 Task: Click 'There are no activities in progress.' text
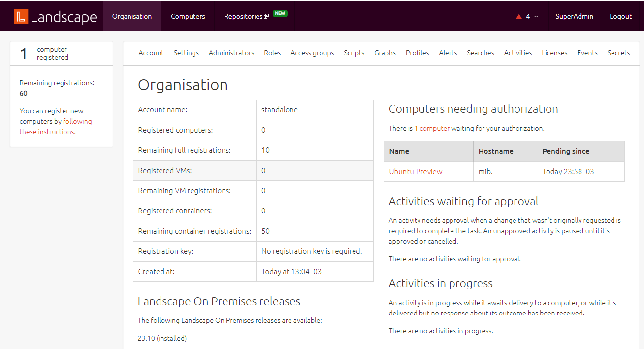point(441,331)
